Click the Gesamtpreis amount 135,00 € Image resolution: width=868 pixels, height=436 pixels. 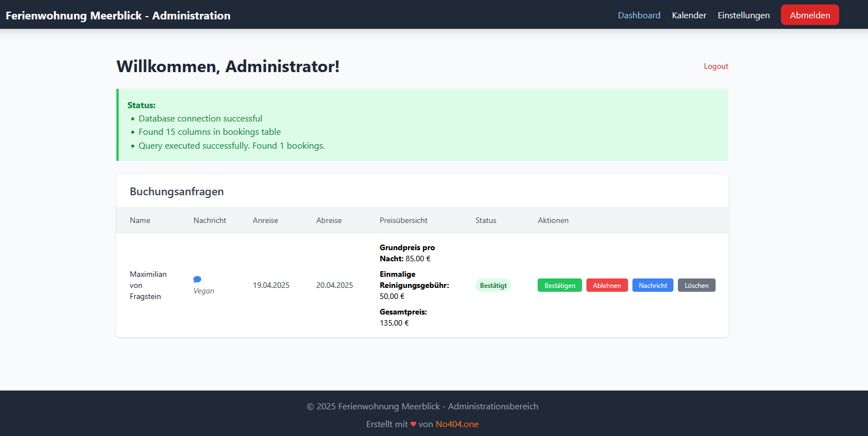394,323
